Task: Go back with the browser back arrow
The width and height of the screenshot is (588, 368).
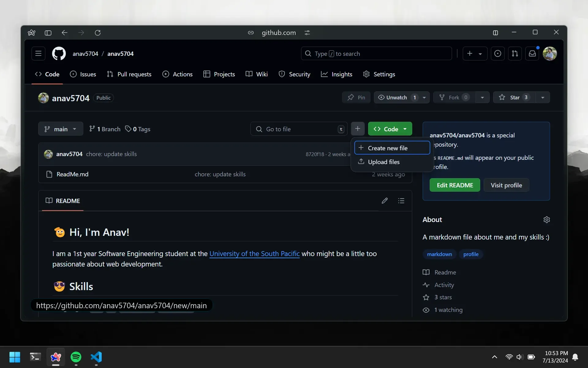Action: point(64,33)
